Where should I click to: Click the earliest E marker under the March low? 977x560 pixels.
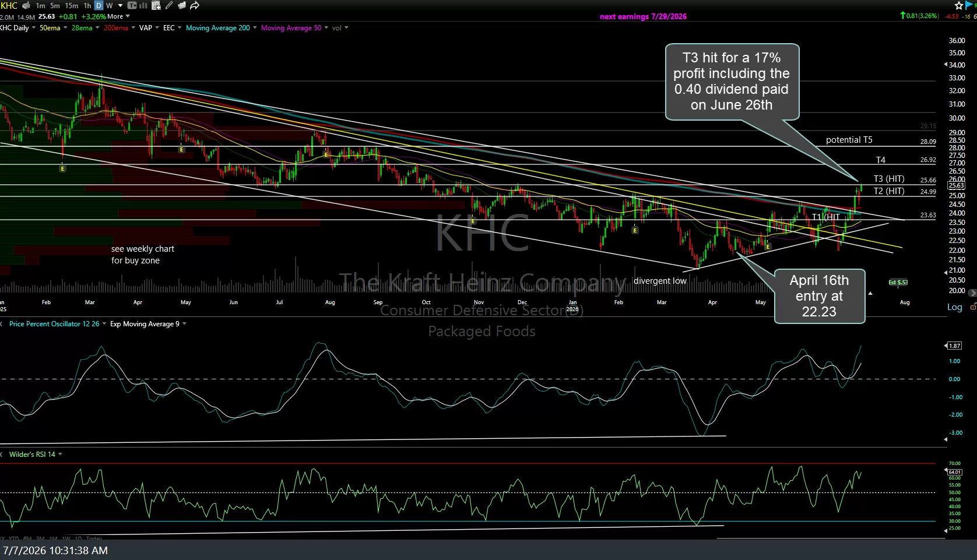pos(62,168)
